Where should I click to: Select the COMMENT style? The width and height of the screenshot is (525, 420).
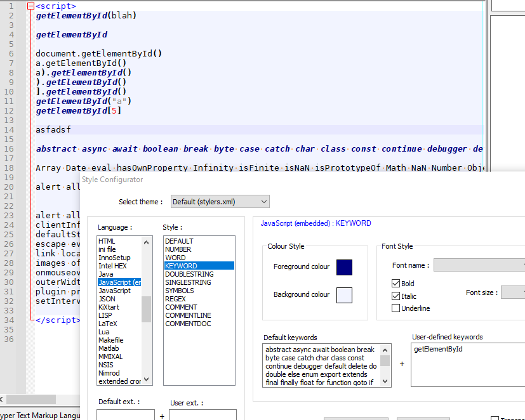coord(181,307)
